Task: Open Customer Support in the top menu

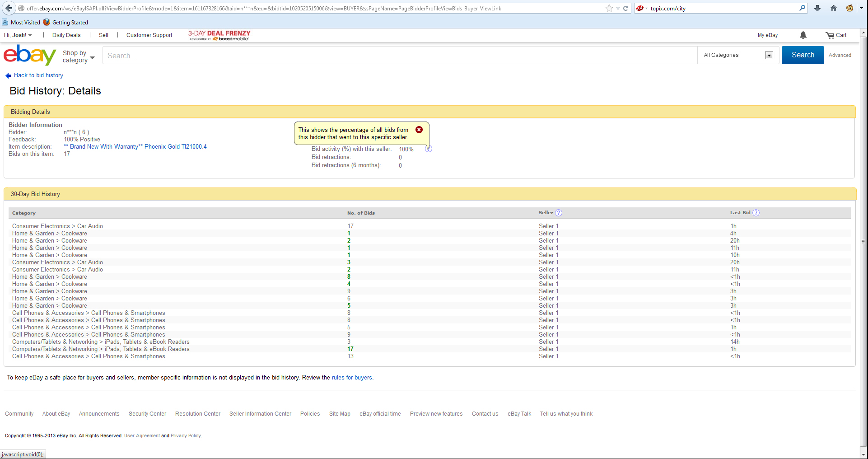Action: coord(149,35)
